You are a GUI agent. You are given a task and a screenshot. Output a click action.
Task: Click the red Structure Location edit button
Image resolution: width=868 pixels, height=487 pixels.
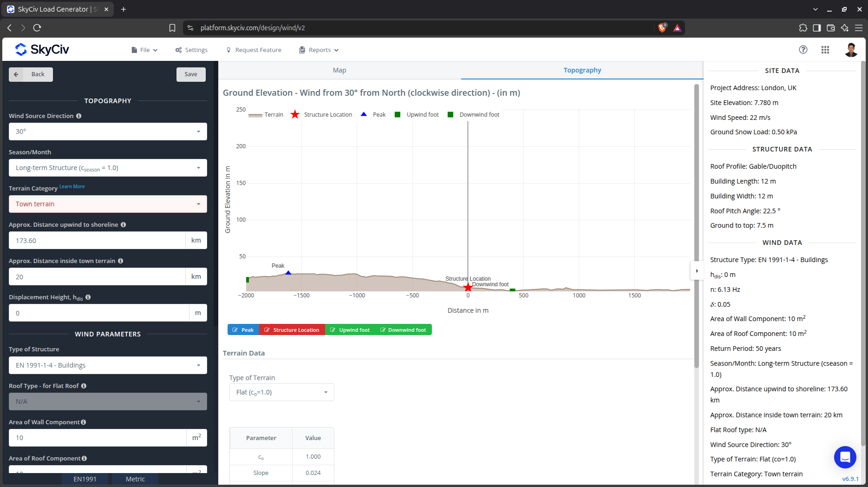(x=292, y=329)
